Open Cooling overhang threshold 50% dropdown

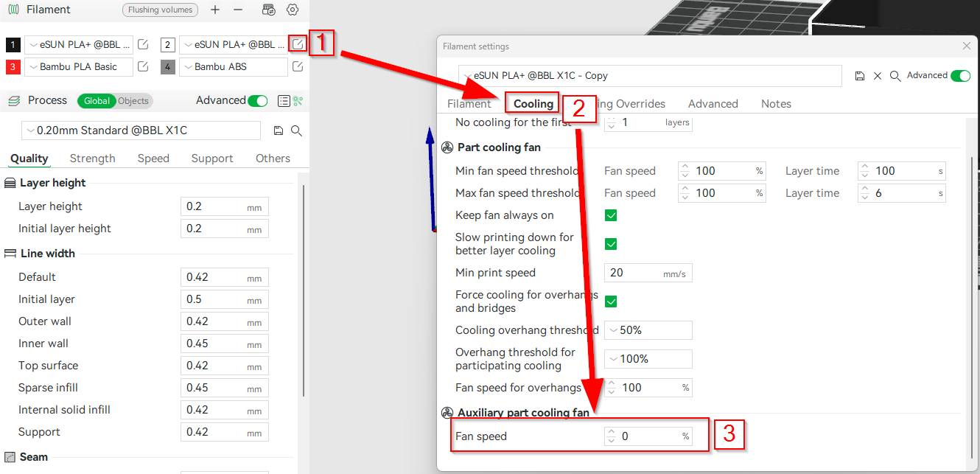coord(648,330)
